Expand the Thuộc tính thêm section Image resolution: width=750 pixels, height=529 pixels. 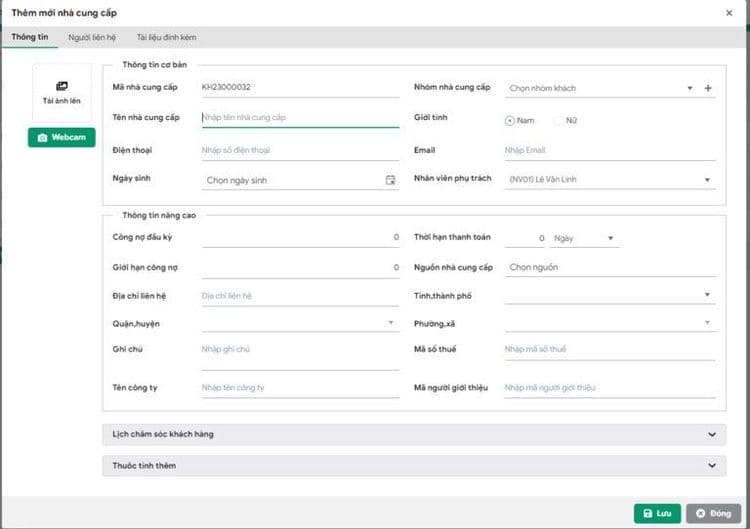pyautogui.click(x=413, y=466)
